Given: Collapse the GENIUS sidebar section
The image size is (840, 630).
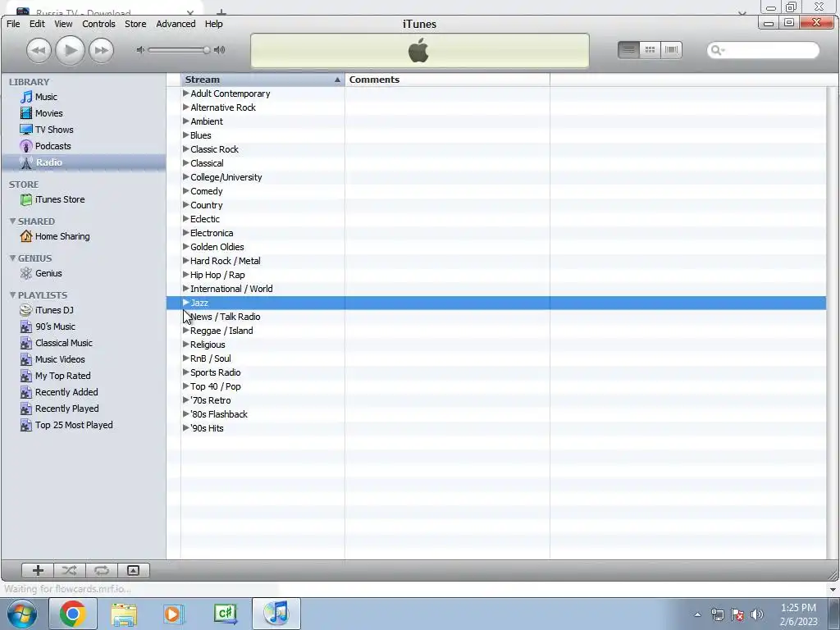Looking at the screenshot, I should pyautogui.click(x=13, y=258).
